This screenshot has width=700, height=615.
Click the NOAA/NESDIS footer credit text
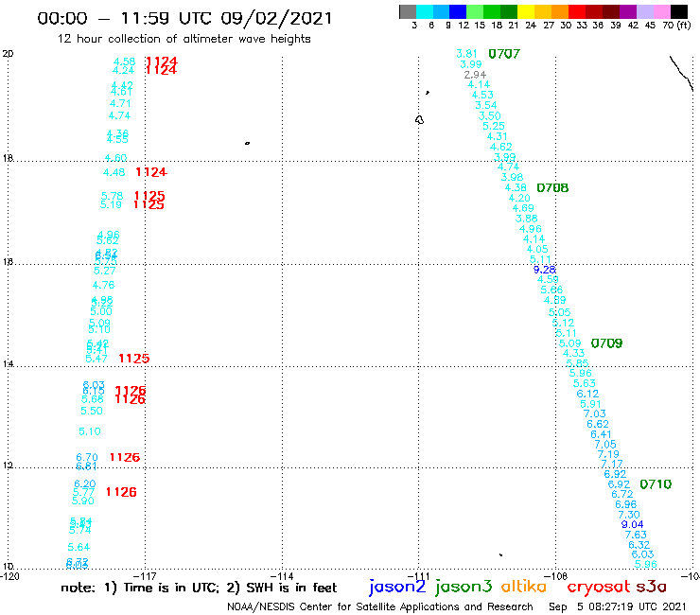click(x=380, y=607)
